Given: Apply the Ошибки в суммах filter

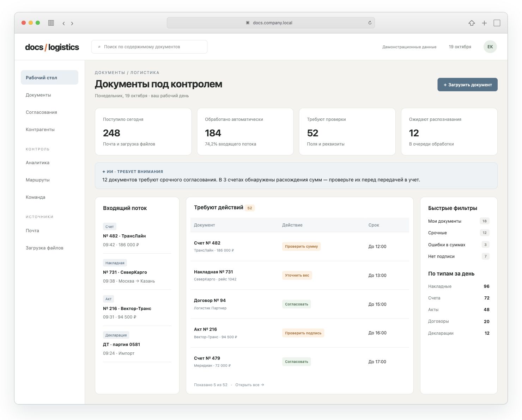Looking at the screenshot, I should [459, 245].
